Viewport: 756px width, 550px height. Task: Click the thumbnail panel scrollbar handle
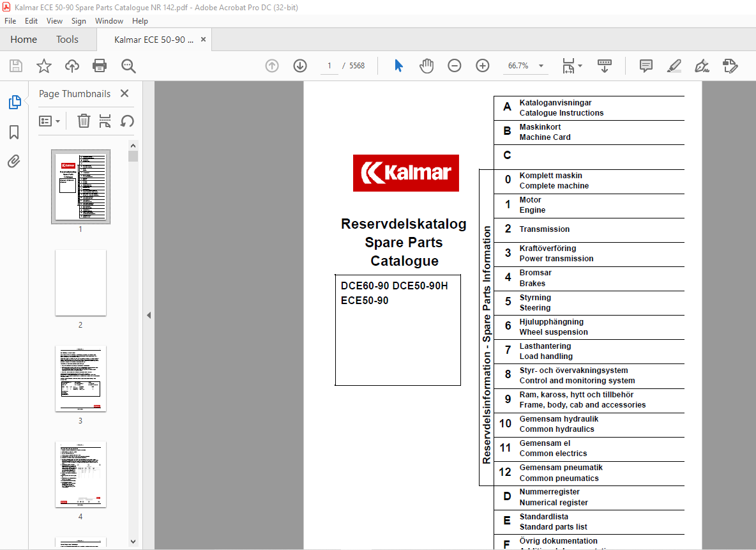point(133,157)
